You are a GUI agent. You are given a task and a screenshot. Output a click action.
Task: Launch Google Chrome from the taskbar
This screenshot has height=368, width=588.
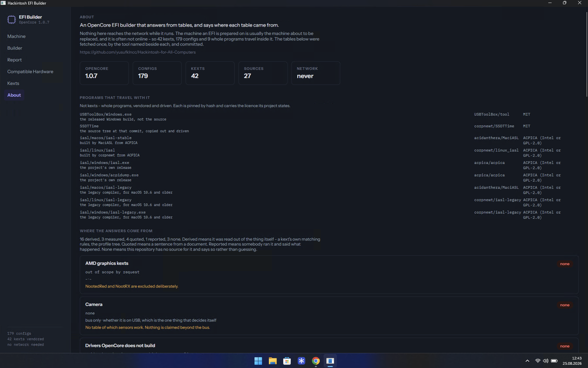316,361
